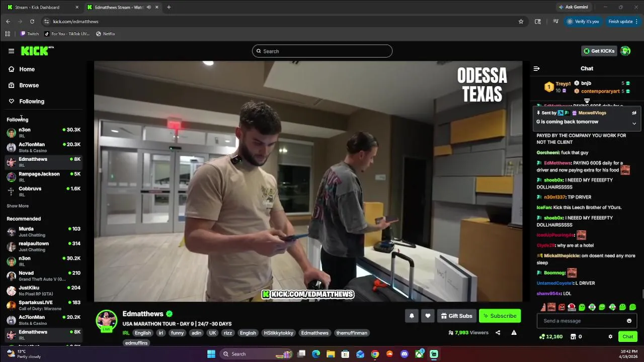Image resolution: width=644 pixels, height=362 pixels.
Task: Open Twitch bookmark
Action: coord(30,34)
